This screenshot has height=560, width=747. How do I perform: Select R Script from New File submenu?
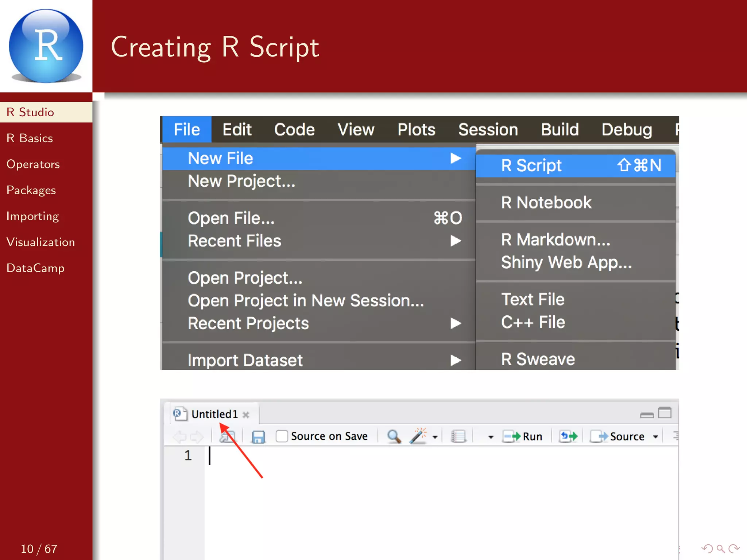coord(531,166)
